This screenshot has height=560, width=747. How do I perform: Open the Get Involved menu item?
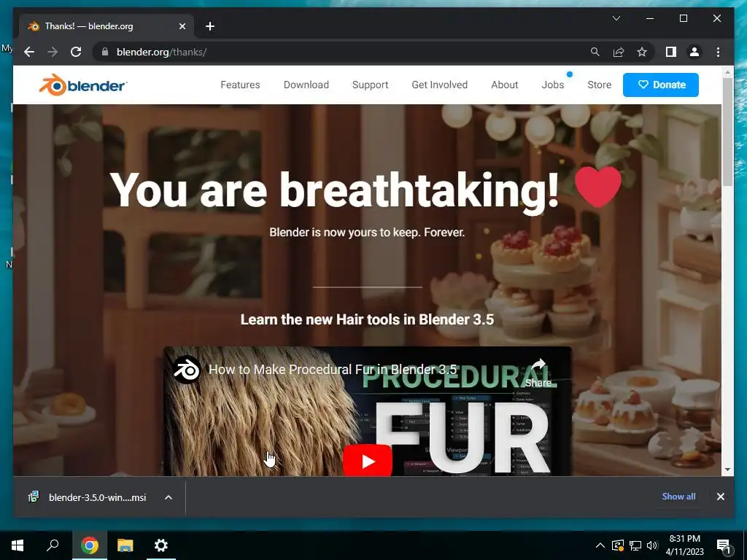pos(439,85)
